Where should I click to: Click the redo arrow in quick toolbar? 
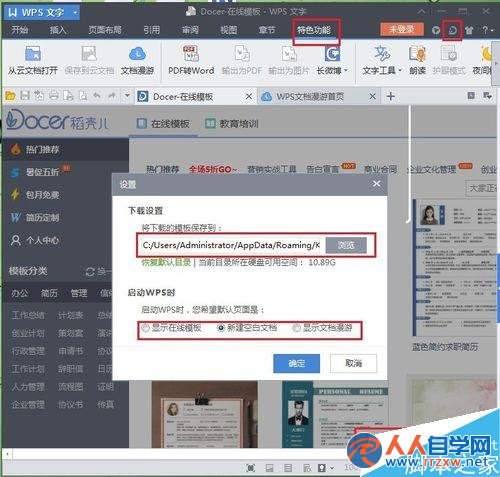pyautogui.click(x=112, y=96)
